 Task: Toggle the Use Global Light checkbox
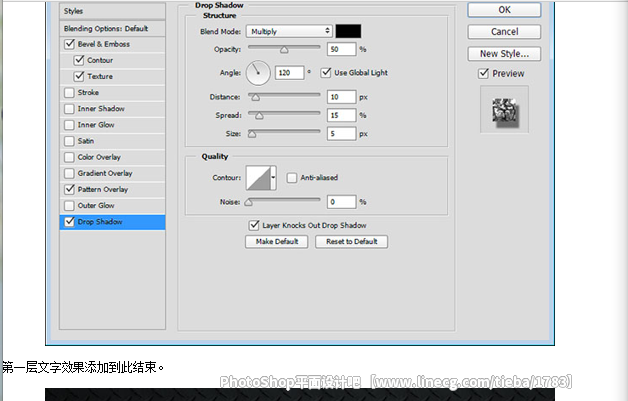(x=326, y=73)
